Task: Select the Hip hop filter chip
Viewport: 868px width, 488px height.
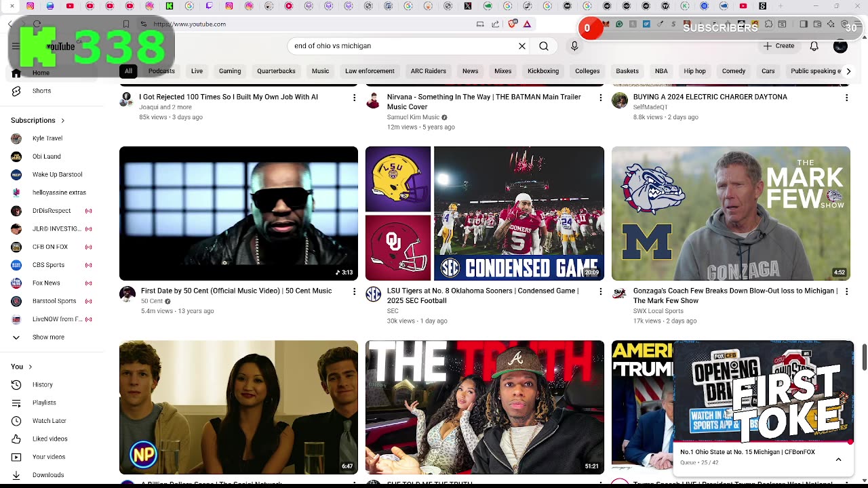Action: click(x=694, y=71)
